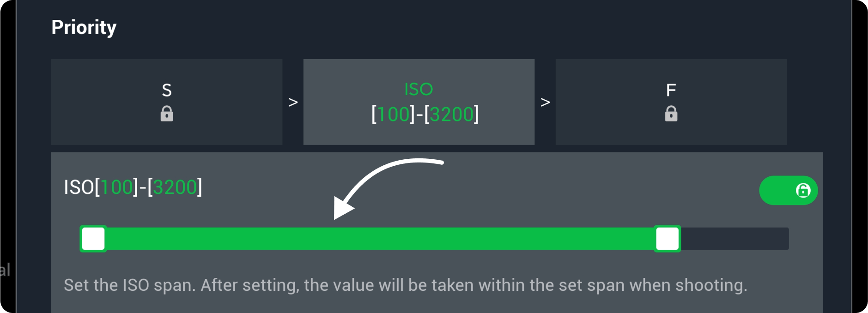Click the ISO span description text
The width and height of the screenshot is (868, 313).
[x=405, y=285]
